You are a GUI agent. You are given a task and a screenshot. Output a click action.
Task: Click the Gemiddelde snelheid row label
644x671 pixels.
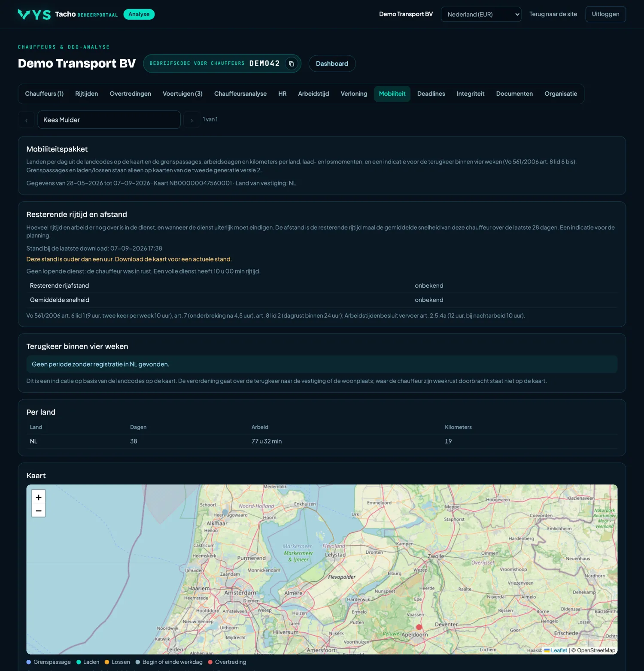[x=60, y=300]
